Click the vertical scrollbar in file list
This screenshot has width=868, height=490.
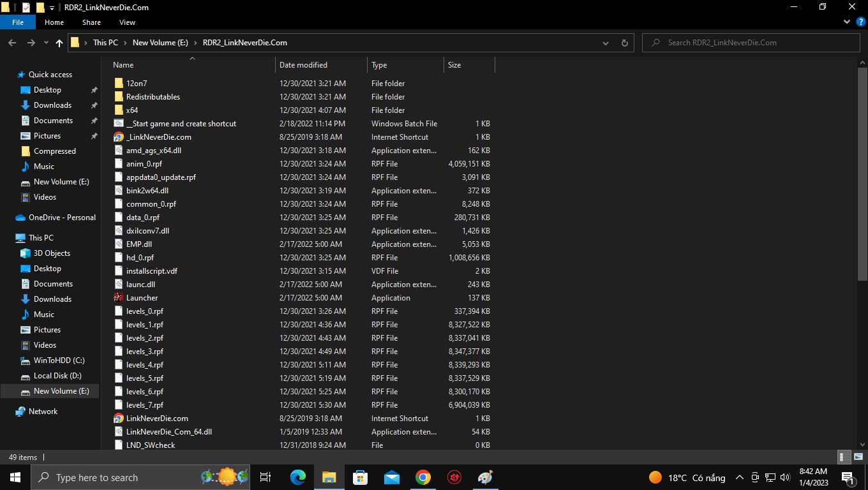[862, 172]
